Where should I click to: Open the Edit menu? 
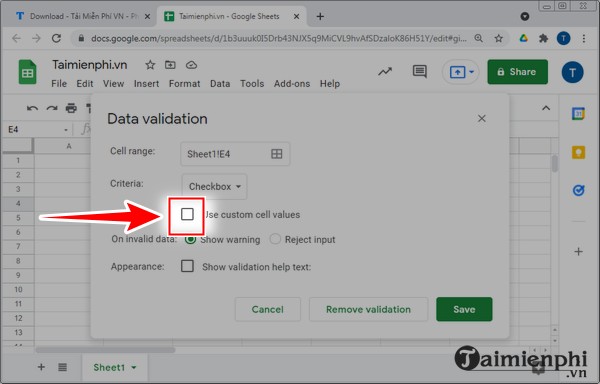point(85,83)
